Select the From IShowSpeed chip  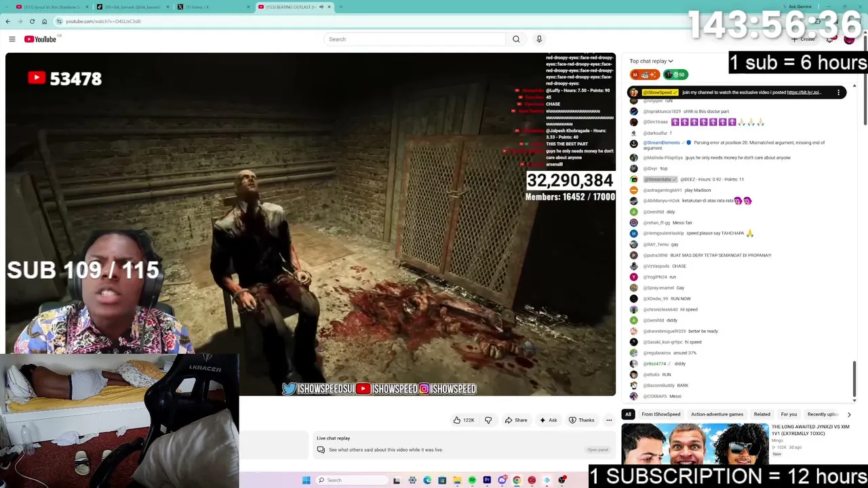point(661,414)
